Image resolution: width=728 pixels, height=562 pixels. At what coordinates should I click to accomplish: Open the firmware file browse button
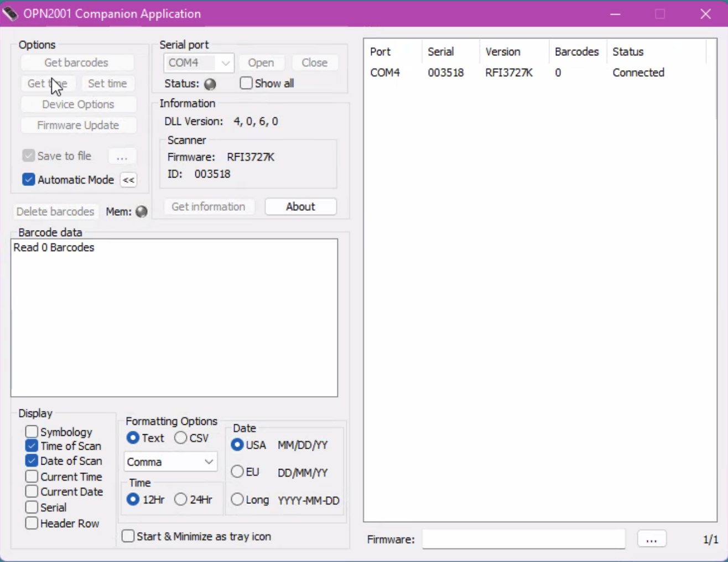(652, 539)
